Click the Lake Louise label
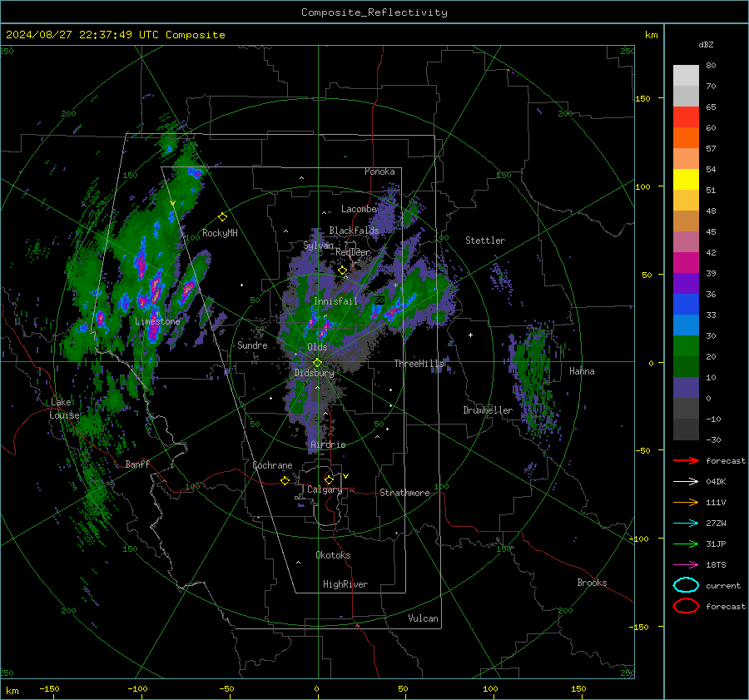The image size is (749, 700). tap(64, 409)
